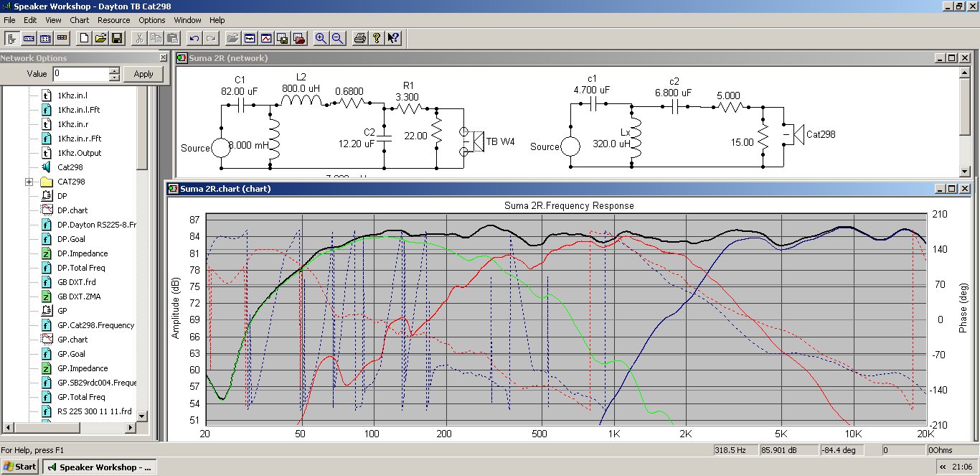Screen dimensions: 980x476
Task: Open the Window menu
Action: [188, 20]
